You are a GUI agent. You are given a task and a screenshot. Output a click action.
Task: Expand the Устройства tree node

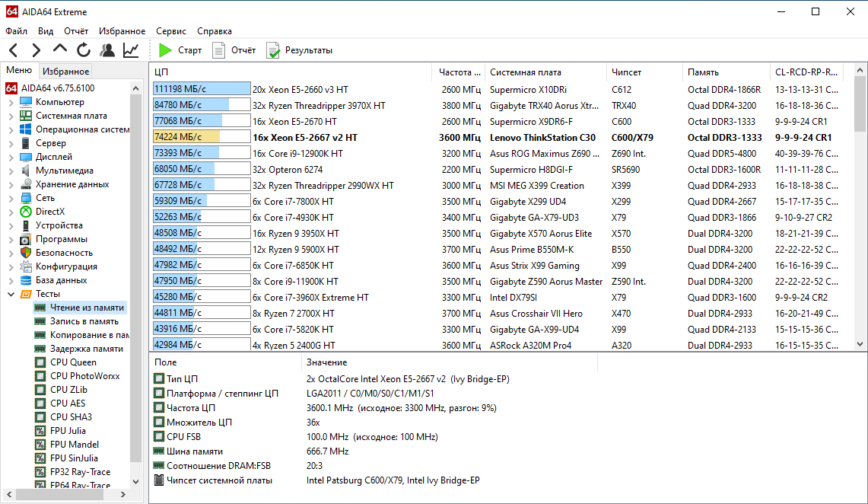point(11,225)
